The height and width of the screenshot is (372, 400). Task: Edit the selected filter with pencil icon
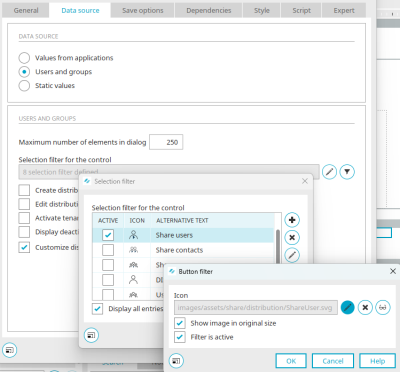point(292,255)
